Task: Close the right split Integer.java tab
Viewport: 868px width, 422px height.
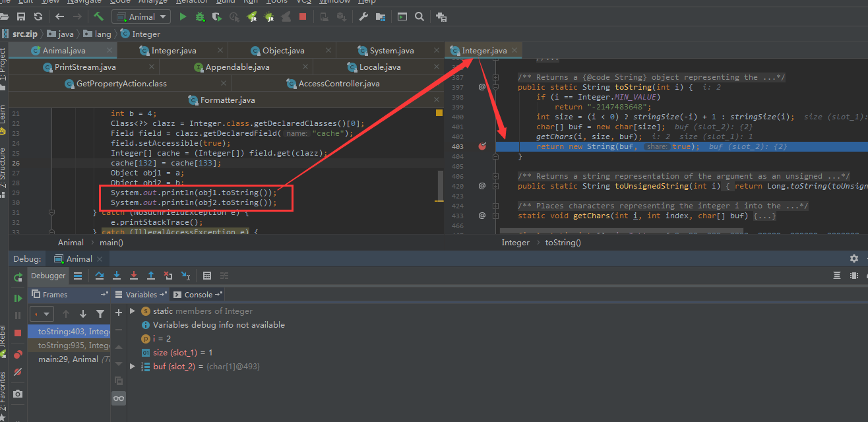Action: (x=515, y=50)
